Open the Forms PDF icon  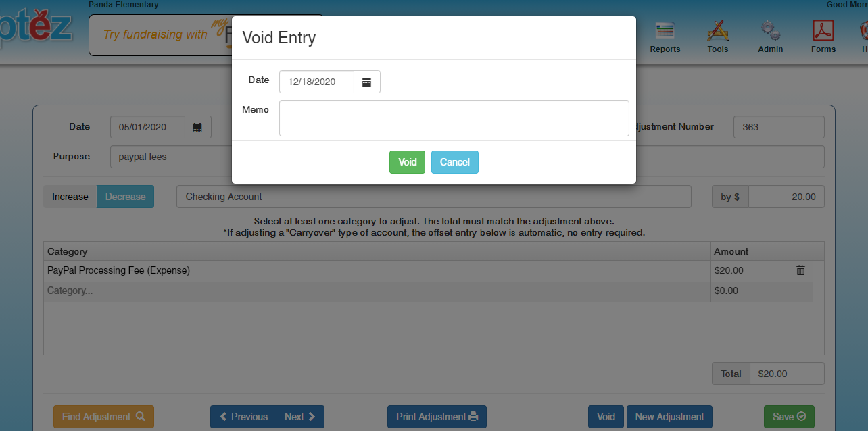823,32
